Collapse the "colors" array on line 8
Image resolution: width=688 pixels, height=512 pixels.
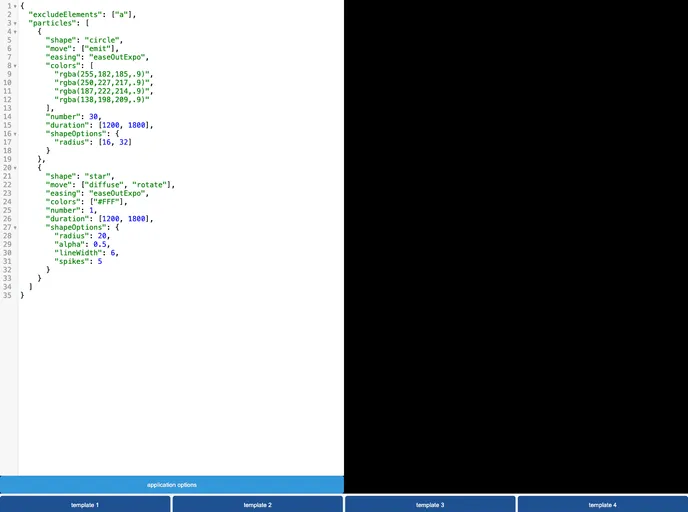[15, 65]
